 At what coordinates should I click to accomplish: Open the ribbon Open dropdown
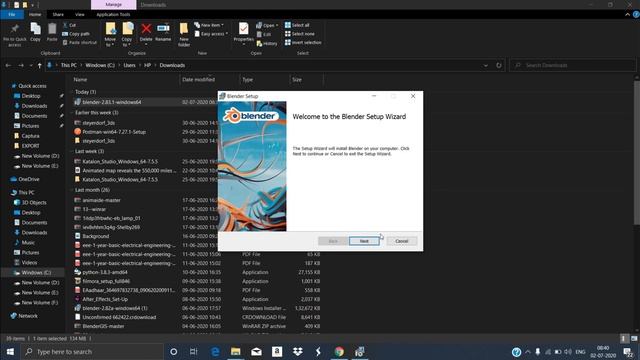coord(267,25)
